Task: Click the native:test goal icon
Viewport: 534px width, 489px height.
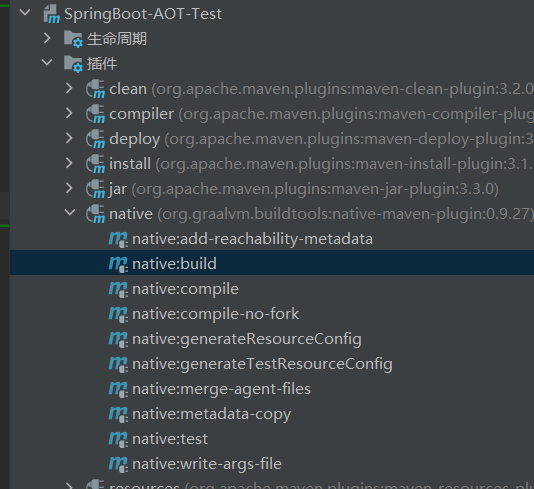Action: pyautogui.click(x=118, y=439)
